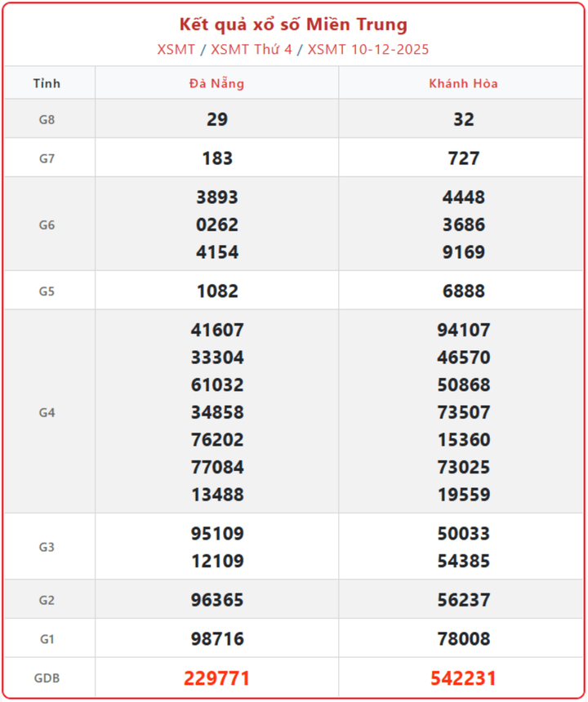Click the GDB row label
588x702 pixels.
click(x=47, y=678)
